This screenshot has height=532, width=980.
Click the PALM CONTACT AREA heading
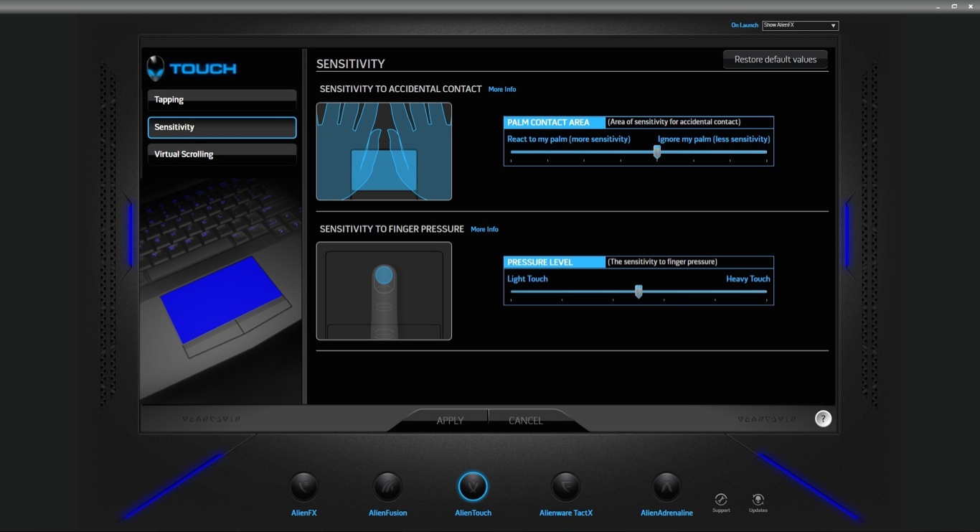[548, 123]
